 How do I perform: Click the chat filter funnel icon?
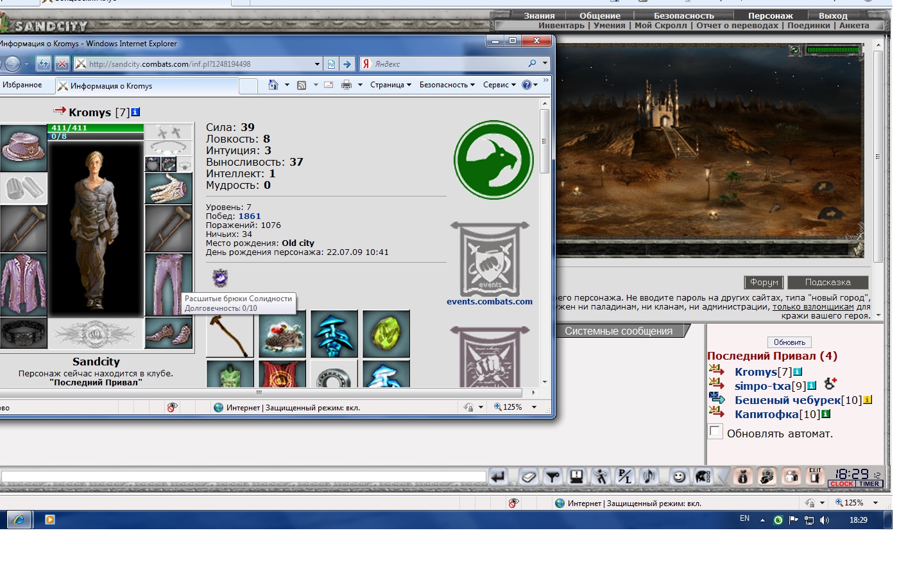point(552,477)
